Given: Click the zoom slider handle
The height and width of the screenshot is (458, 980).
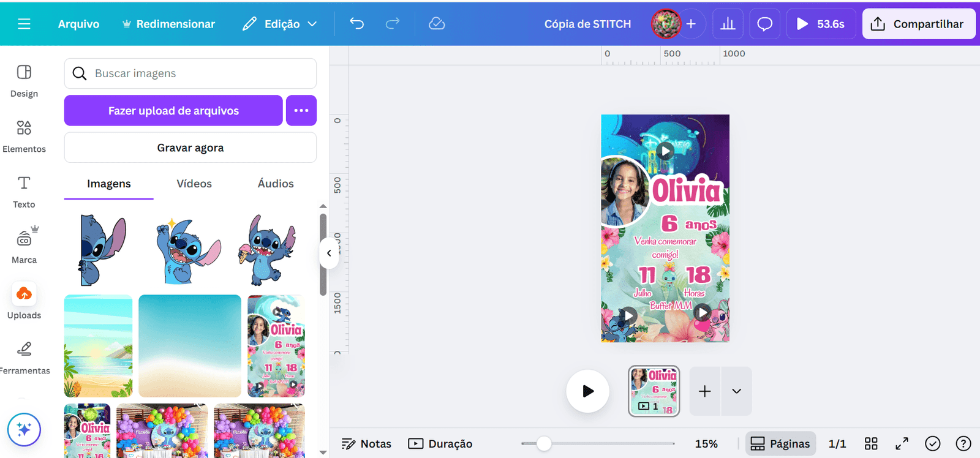Looking at the screenshot, I should [x=544, y=444].
